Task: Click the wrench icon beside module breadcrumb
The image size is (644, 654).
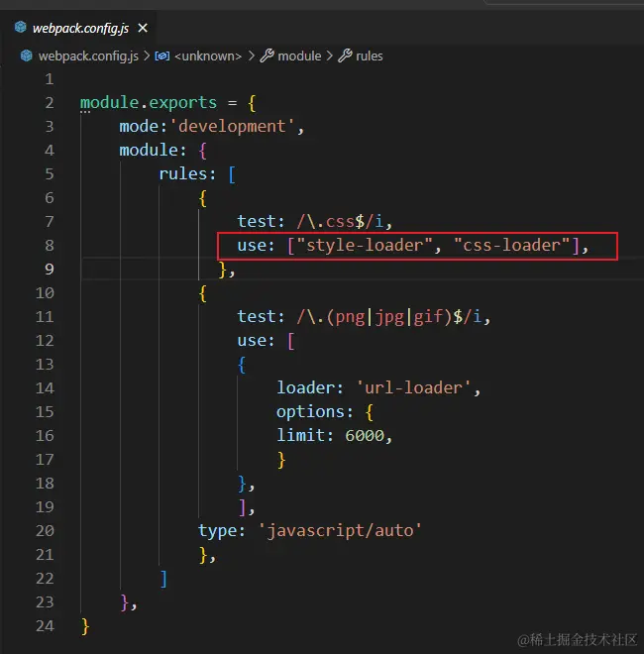Action: point(267,55)
